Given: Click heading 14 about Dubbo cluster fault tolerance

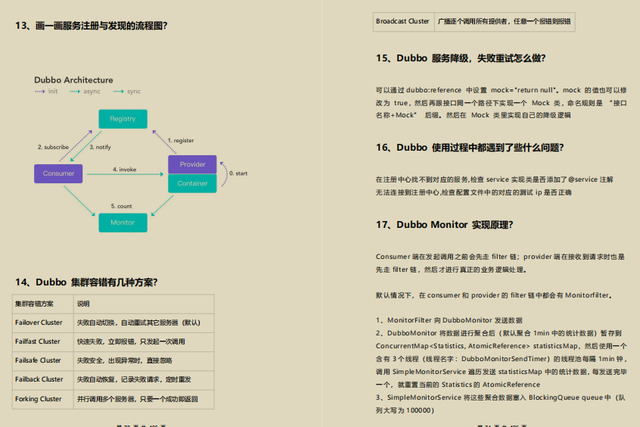Looking at the screenshot, I should pyautogui.click(x=87, y=282).
